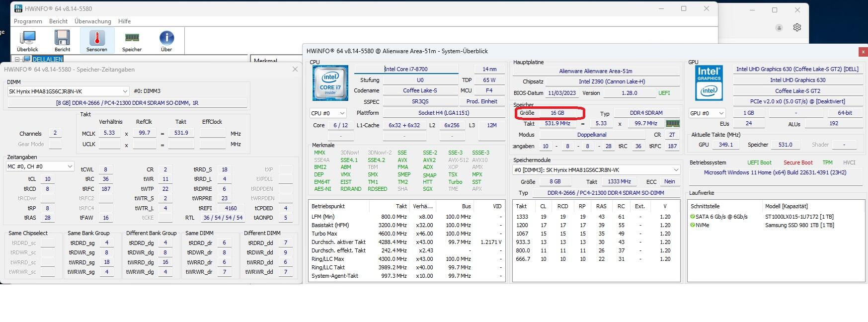Open the Hilfe menu
Viewport: 868px width, 322px height.
click(124, 21)
